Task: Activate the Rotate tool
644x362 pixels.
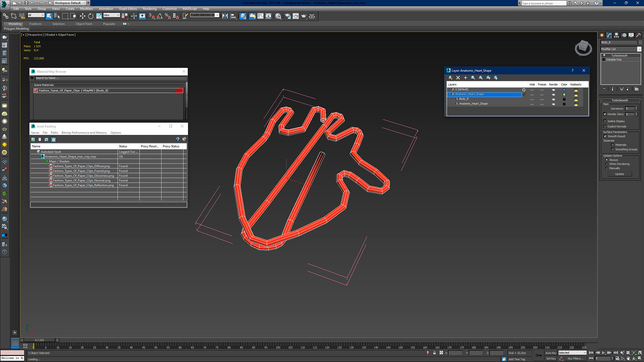Action: (x=91, y=16)
